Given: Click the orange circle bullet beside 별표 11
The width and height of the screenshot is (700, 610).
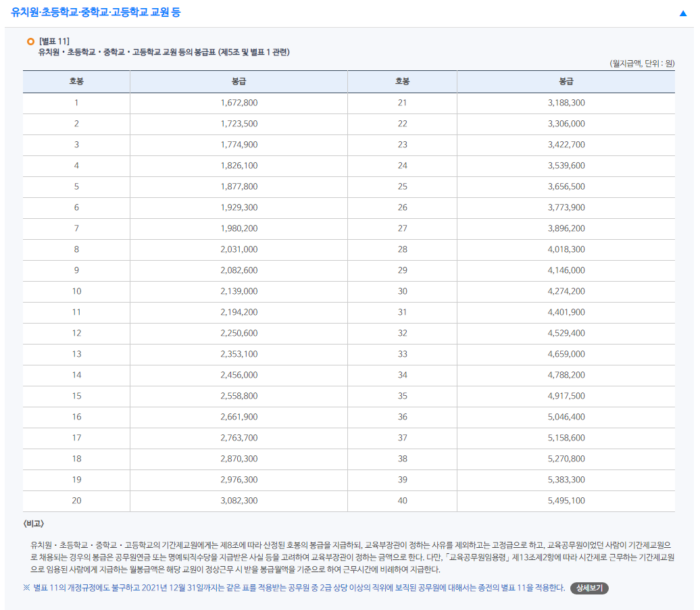Looking at the screenshot, I should point(30,41).
